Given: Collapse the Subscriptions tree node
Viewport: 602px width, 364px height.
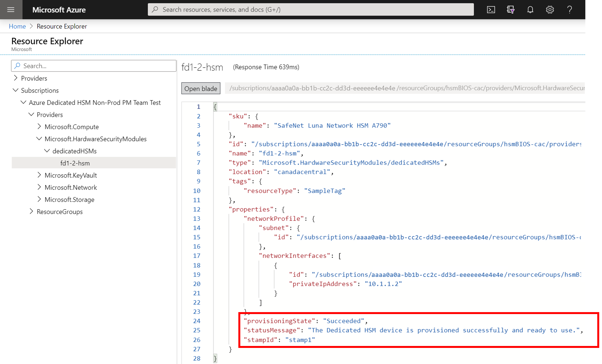Looking at the screenshot, I should 16,90.
